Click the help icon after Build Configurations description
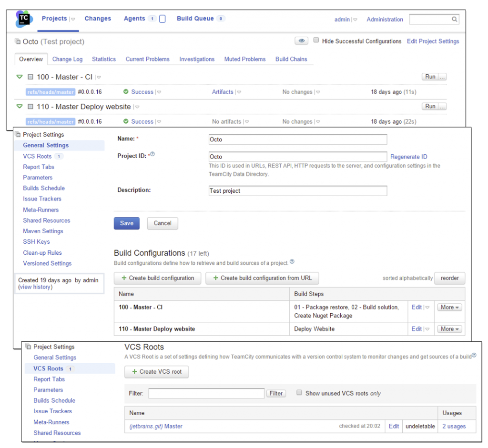488x448 pixels. pyautogui.click(x=292, y=261)
